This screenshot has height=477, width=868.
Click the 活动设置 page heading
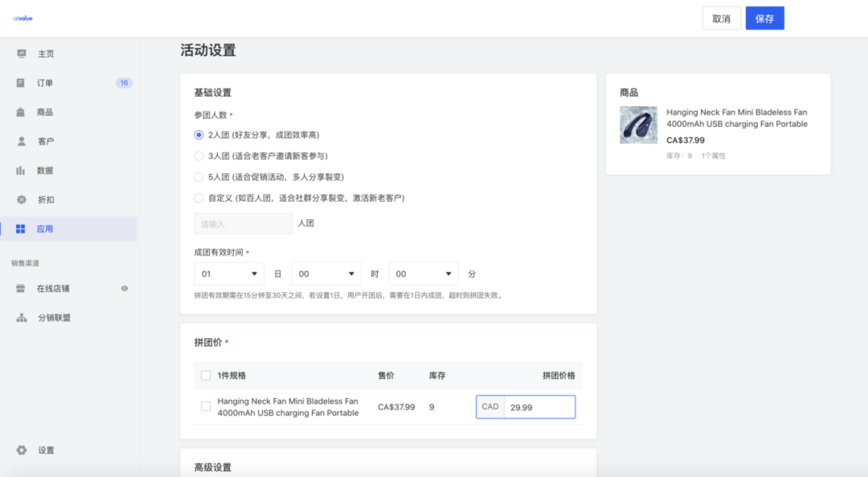[x=208, y=51]
